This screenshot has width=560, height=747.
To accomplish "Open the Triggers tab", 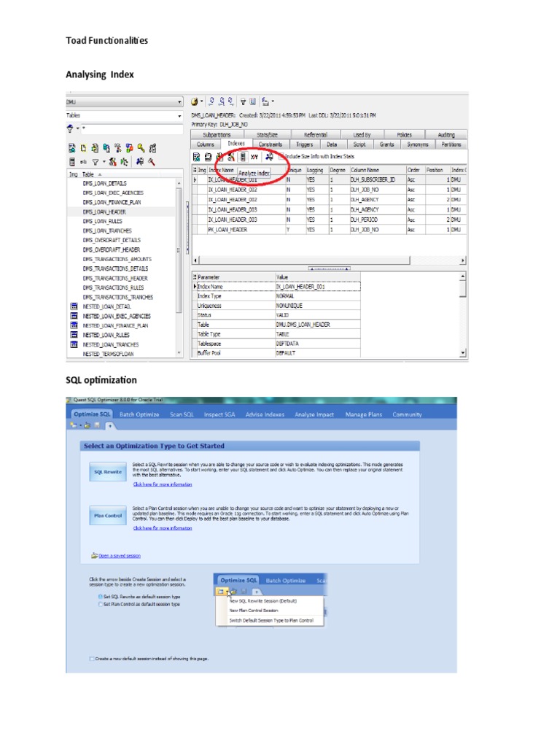I will coord(304,144).
